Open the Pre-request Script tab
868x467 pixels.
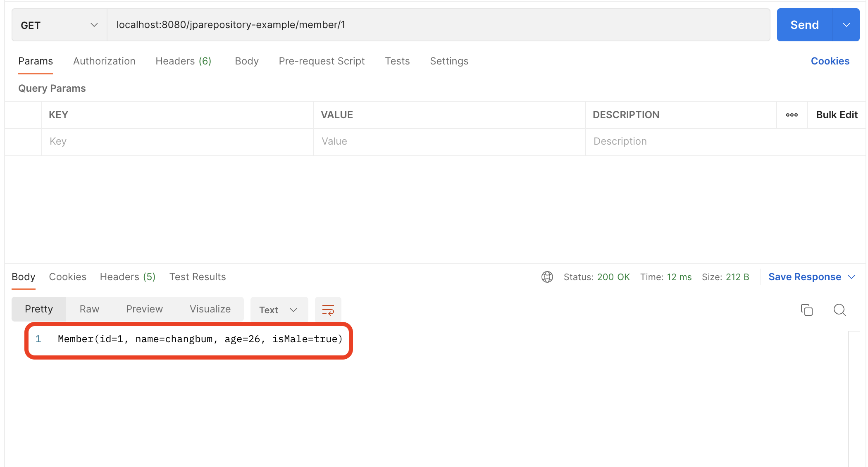coord(322,61)
